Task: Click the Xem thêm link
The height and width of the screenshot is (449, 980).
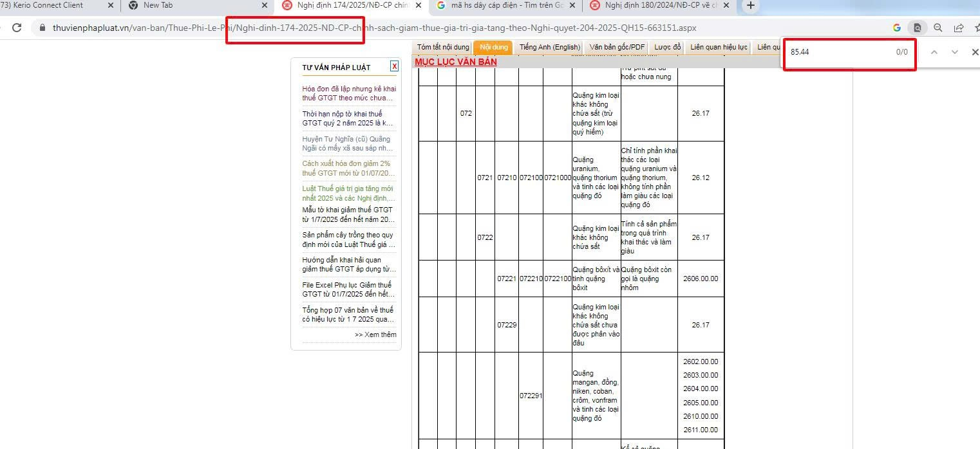Action: tap(375, 334)
